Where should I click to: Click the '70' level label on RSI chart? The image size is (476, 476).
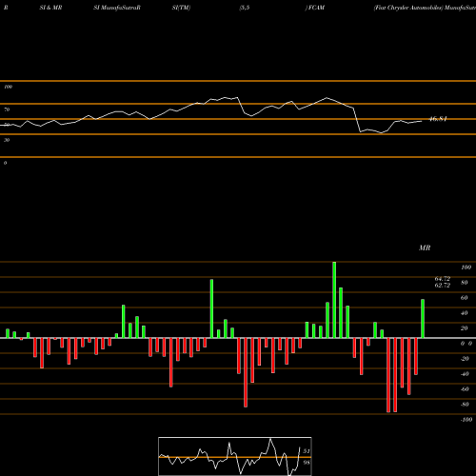coord(7,109)
